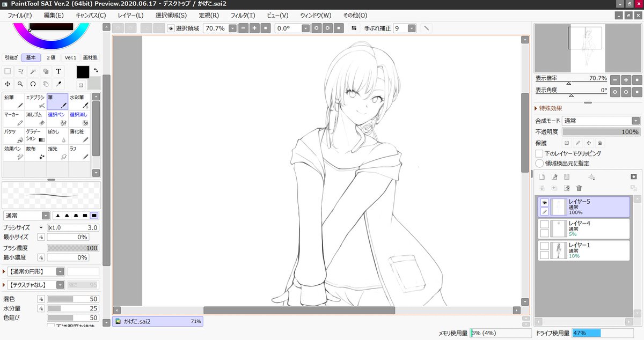
Task: Choose the バケツ bucket fill tool
Action: click(x=13, y=136)
